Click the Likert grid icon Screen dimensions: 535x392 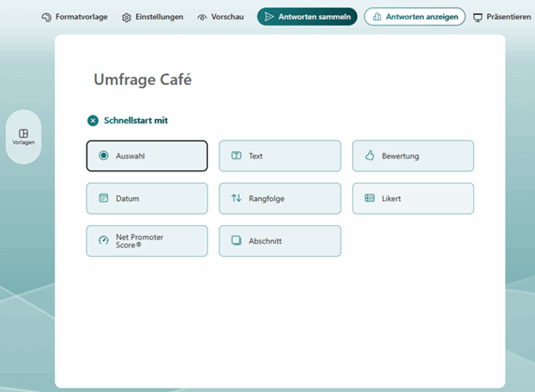[369, 198]
